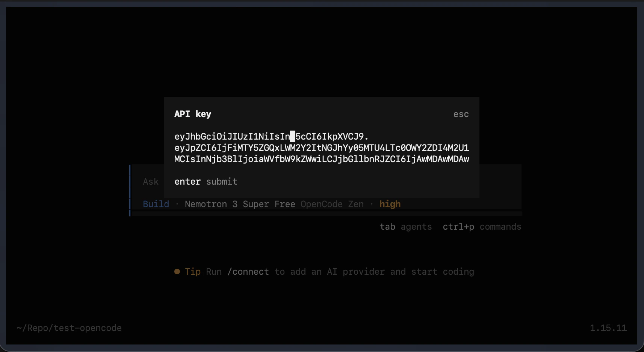Click the API key dialog title

pyautogui.click(x=193, y=114)
